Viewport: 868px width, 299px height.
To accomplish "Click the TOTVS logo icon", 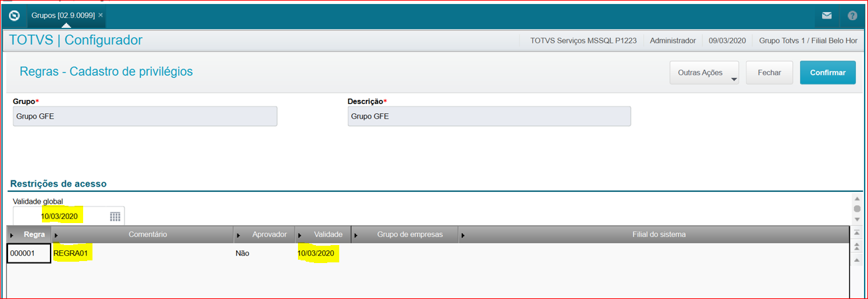I will pyautogui.click(x=15, y=15).
